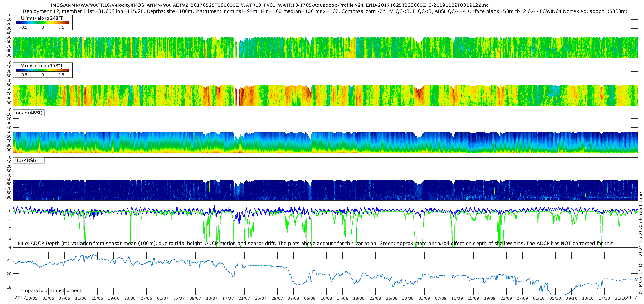Click the 22 tick on the temperature axis
The width and height of the screenshot is (644, 304).
(9, 260)
